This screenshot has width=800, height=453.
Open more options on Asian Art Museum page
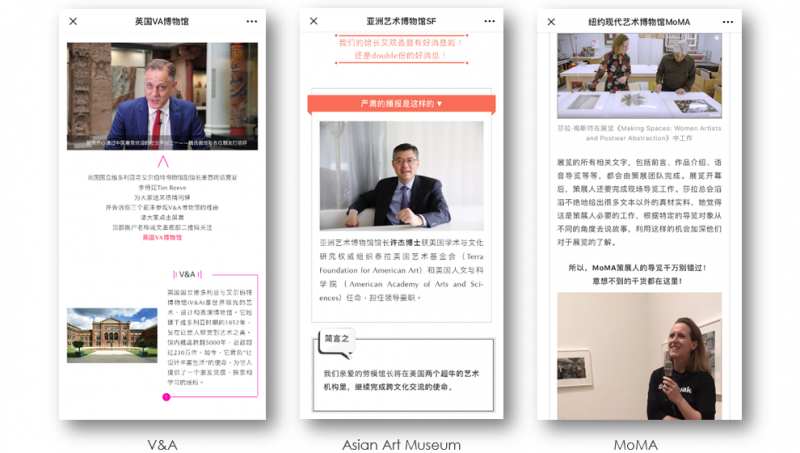489,21
